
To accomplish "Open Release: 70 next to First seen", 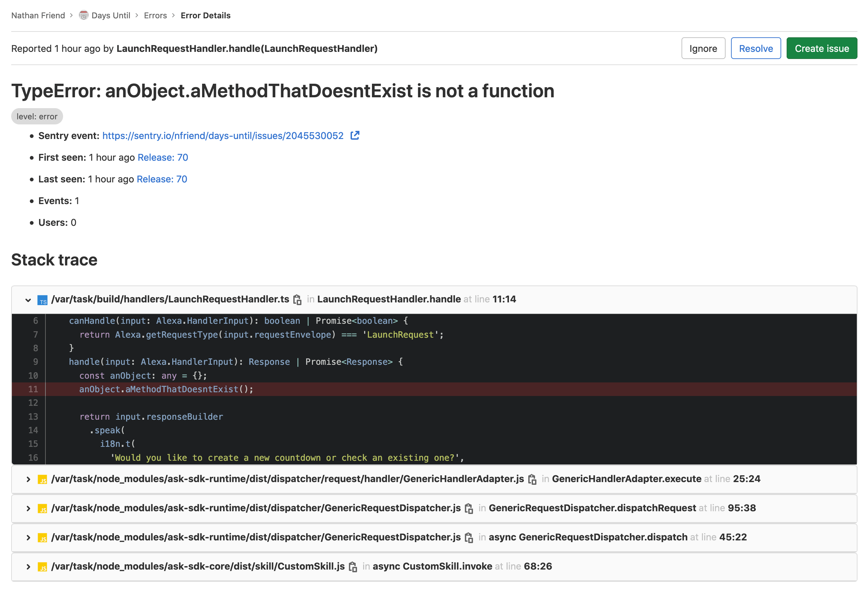I will [x=162, y=157].
